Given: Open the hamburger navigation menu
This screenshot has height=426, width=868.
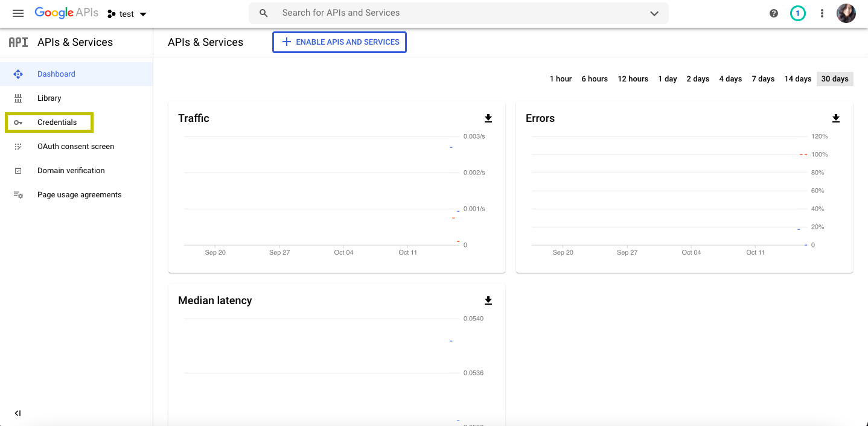Looking at the screenshot, I should pos(18,13).
